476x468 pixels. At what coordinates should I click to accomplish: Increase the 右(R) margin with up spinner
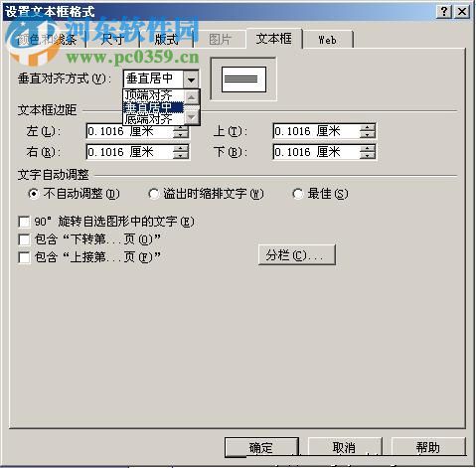pos(181,149)
